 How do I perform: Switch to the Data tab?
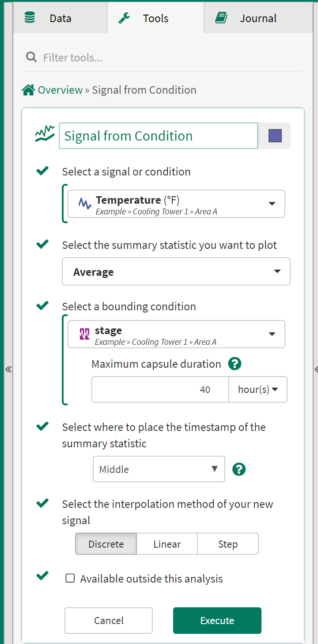tap(60, 18)
